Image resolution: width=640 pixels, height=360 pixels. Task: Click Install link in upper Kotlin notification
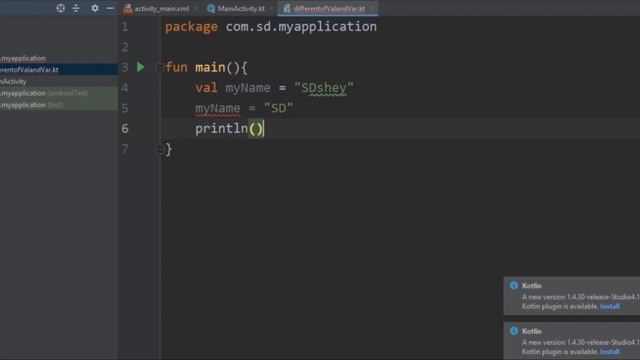click(x=610, y=306)
